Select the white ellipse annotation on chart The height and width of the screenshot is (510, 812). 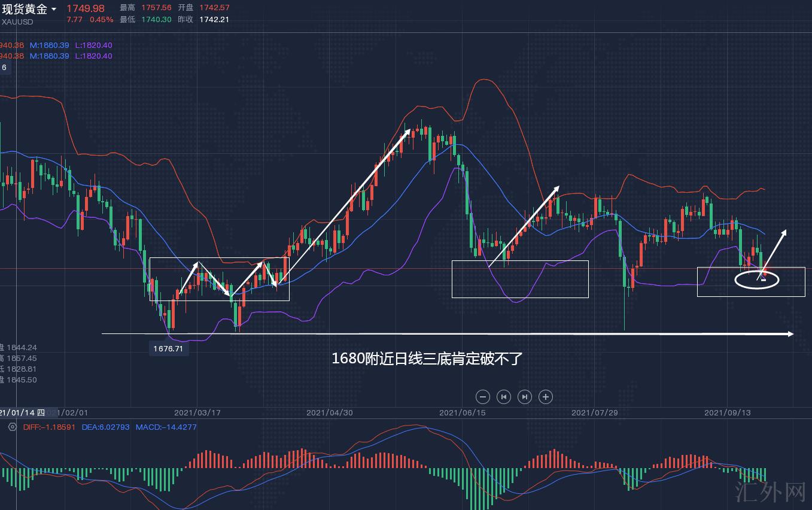click(x=757, y=280)
